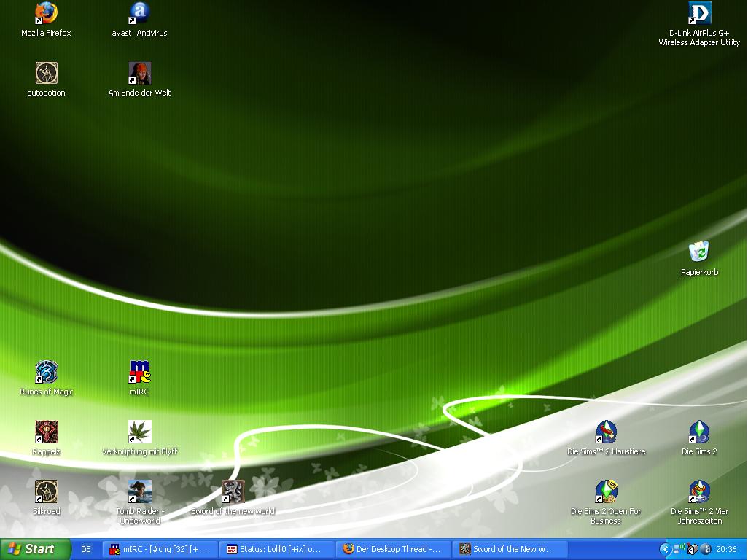Click the Die Sims 2 Open For Business icon
The image size is (748, 560).
coord(606,491)
